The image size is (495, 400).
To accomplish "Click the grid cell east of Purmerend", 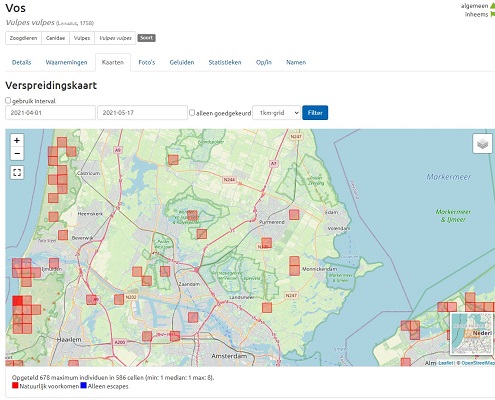I will click(294, 214).
